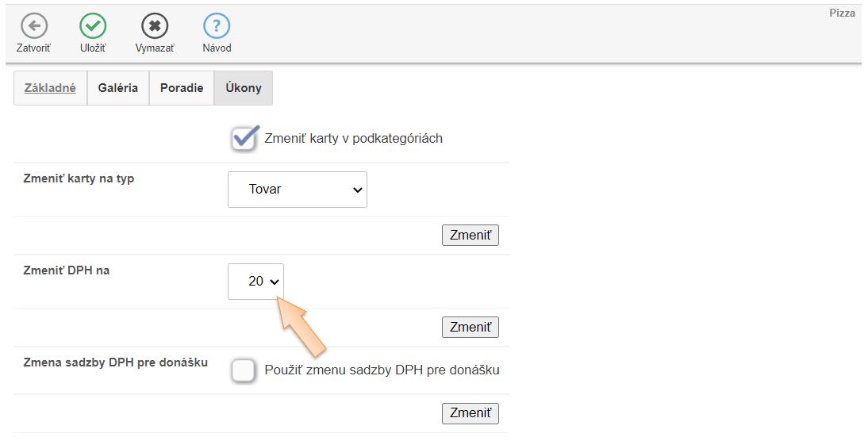Click the green Uložiť checkmark icon
This screenshot has height=441, width=868.
(93, 27)
